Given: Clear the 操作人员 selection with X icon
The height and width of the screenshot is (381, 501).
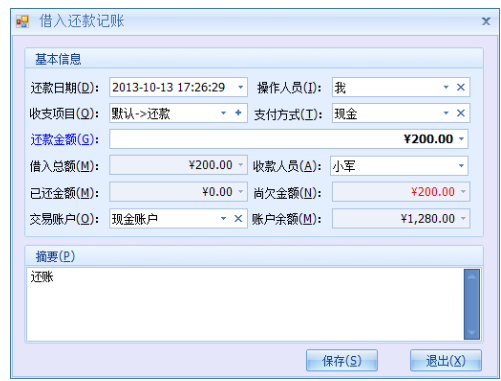Looking at the screenshot, I should 461,87.
